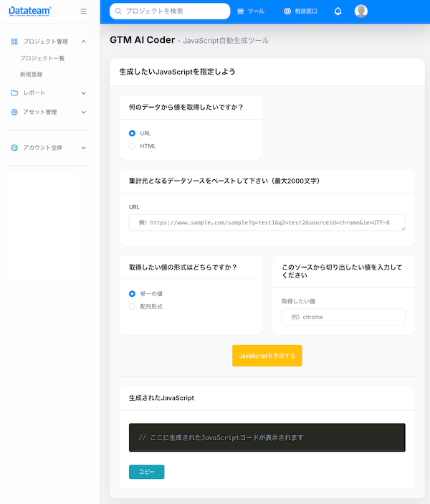Click the コピー button
Screen dimensions: 430x504
146,472
